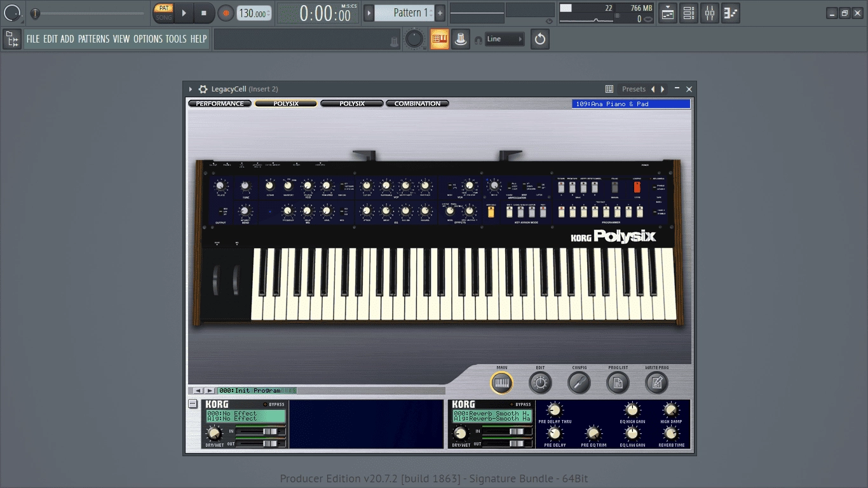Screen dimensions: 868x488
Task: Open LegacyCell plugin options arrow
Action: (x=191, y=89)
